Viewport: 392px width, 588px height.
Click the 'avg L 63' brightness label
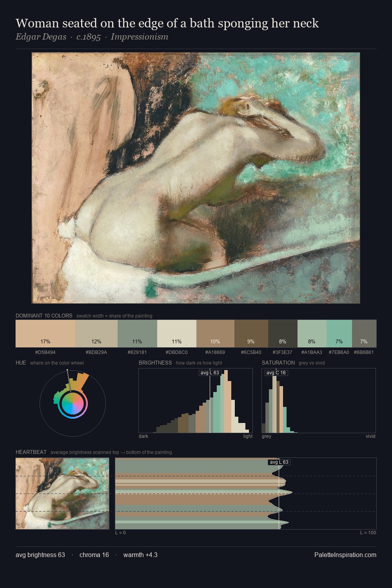click(210, 373)
